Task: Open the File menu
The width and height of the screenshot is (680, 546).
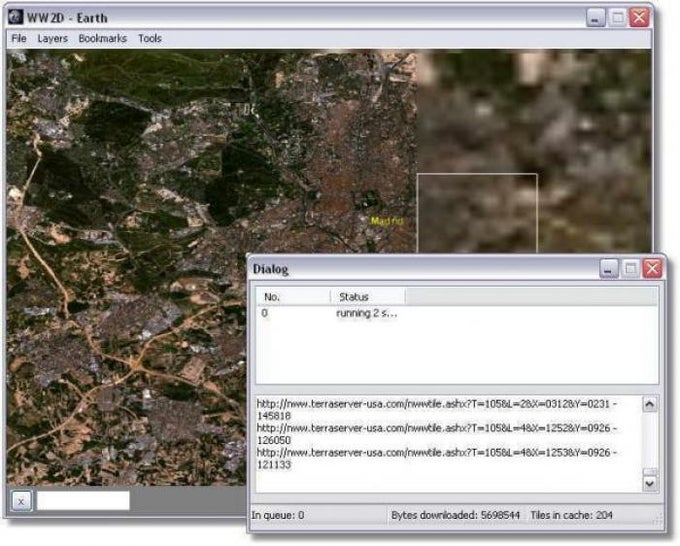Action: point(19,39)
